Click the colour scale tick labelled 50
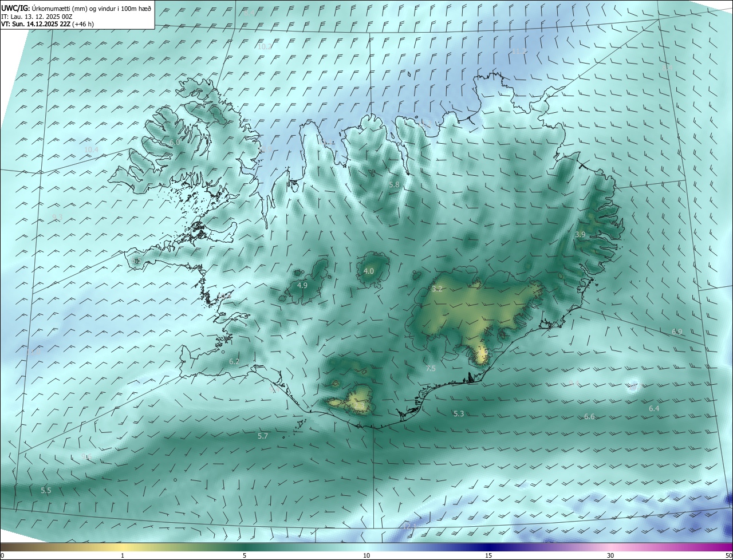This screenshot has width=733, height=560. tap(728, 556)
